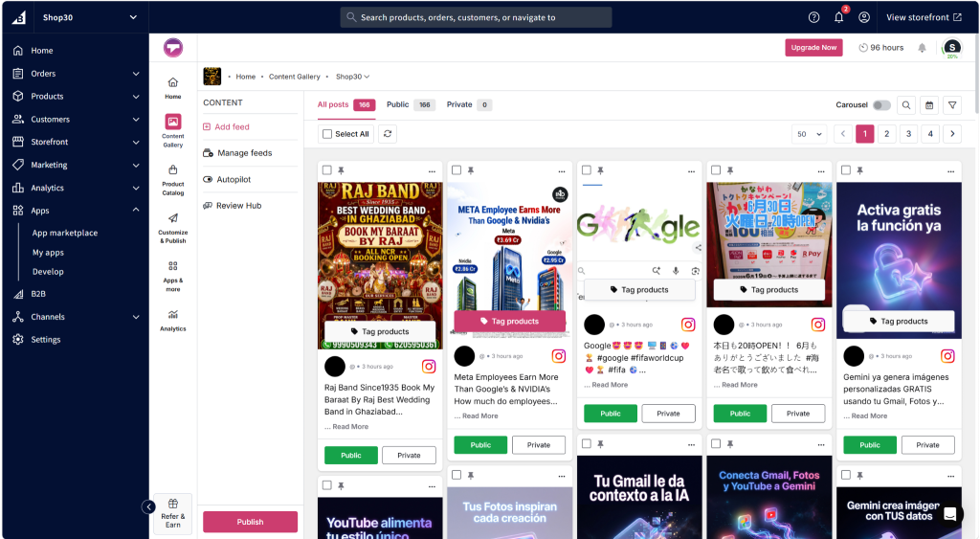Screen dimensions: 980x539
Task: Select the Google doodle post checkbox
Action: [587, 170]
